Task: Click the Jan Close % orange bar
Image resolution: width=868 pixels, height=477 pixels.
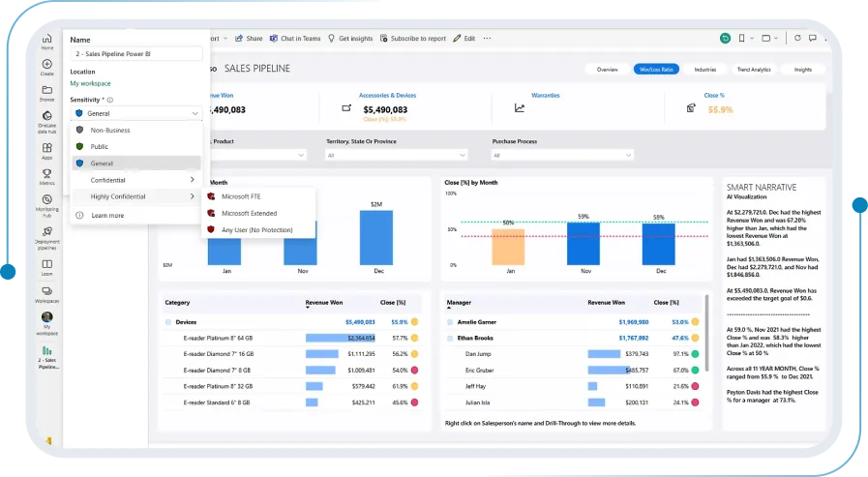Action: [508, 247]
